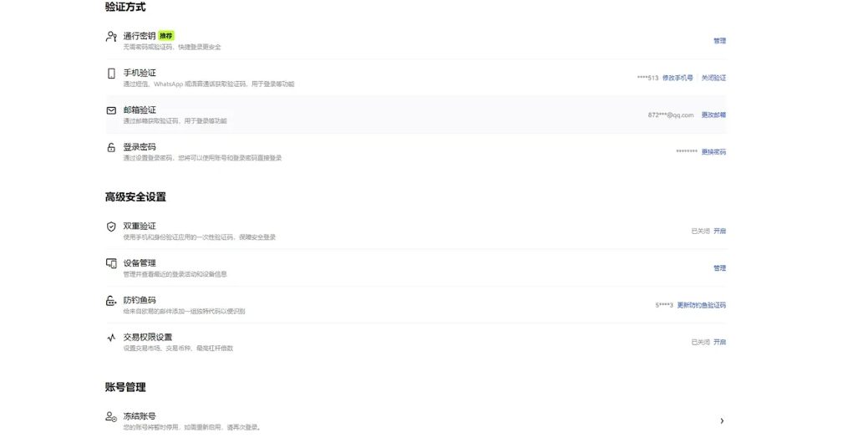Click 更新防钓鱼验证码 link
The image size is (868, 443).
click(x=702, y=305)
